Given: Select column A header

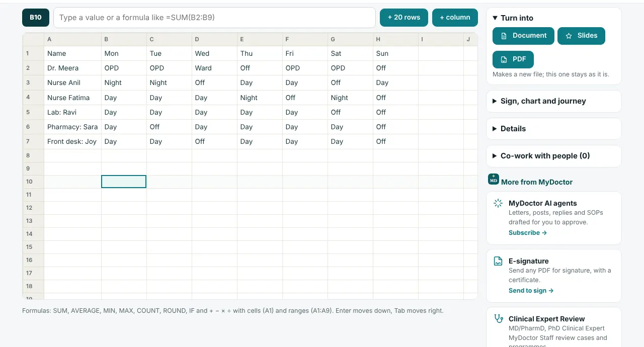Looking at the screenshot, I should coord(72,39).
